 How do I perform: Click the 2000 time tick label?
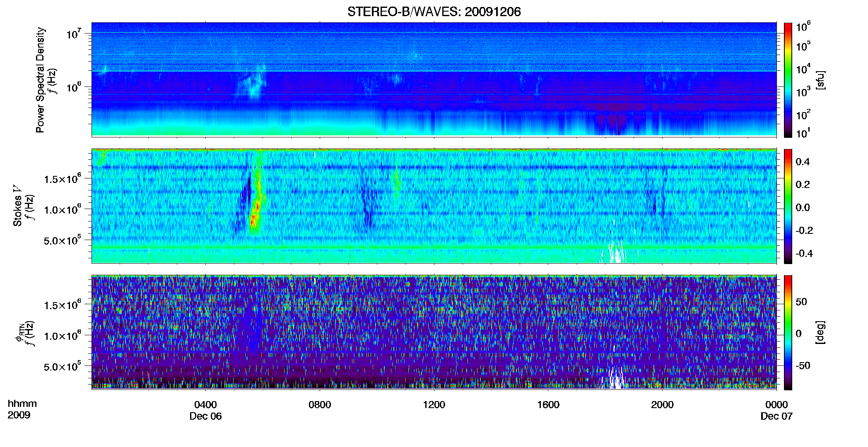[662, 405]
